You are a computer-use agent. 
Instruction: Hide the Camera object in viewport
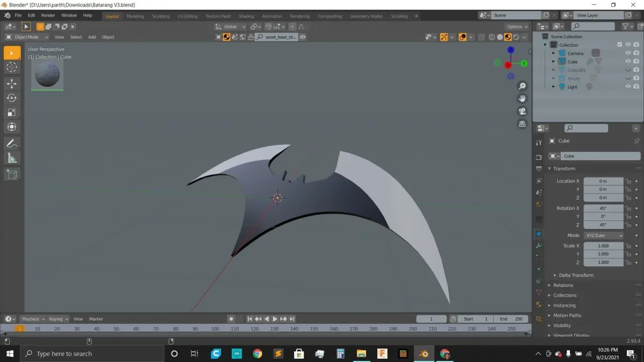point(628,53)
